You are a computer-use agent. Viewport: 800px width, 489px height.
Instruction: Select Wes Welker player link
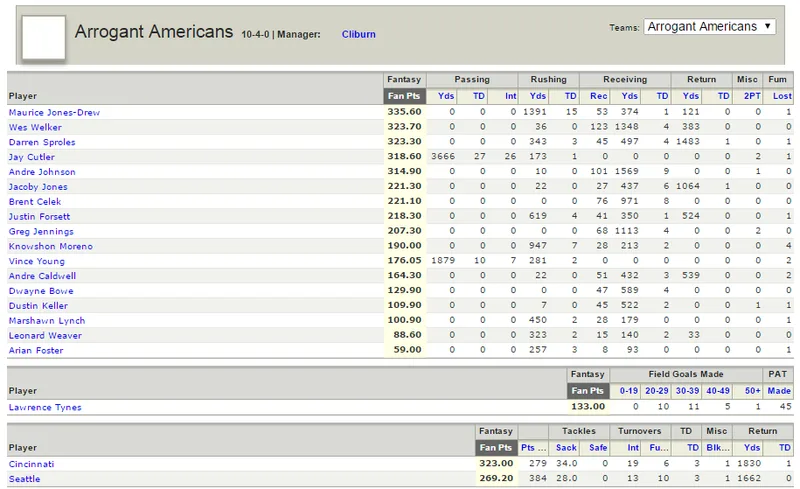(35, 127)
